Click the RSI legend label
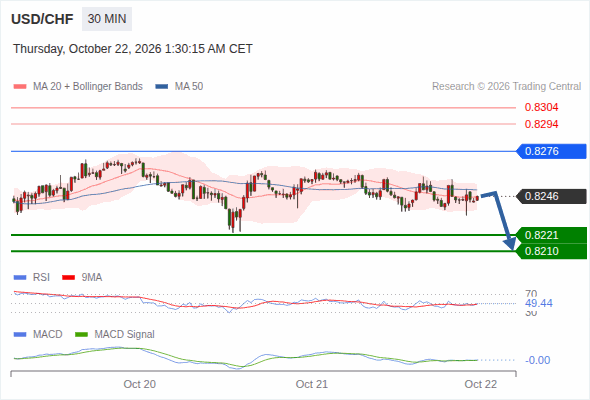Image resolution: width=590 pixels, height=400 pixels. point(41,278)
